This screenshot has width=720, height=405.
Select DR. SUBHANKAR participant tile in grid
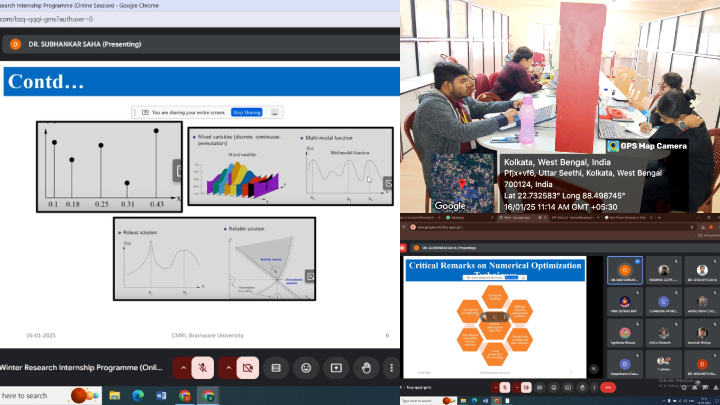click(625, 271)
